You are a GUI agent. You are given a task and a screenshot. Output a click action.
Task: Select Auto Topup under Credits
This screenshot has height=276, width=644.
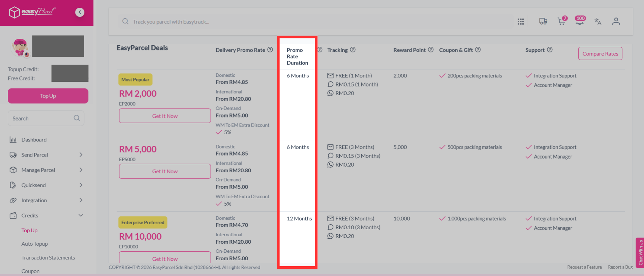[x=35, y=244]
